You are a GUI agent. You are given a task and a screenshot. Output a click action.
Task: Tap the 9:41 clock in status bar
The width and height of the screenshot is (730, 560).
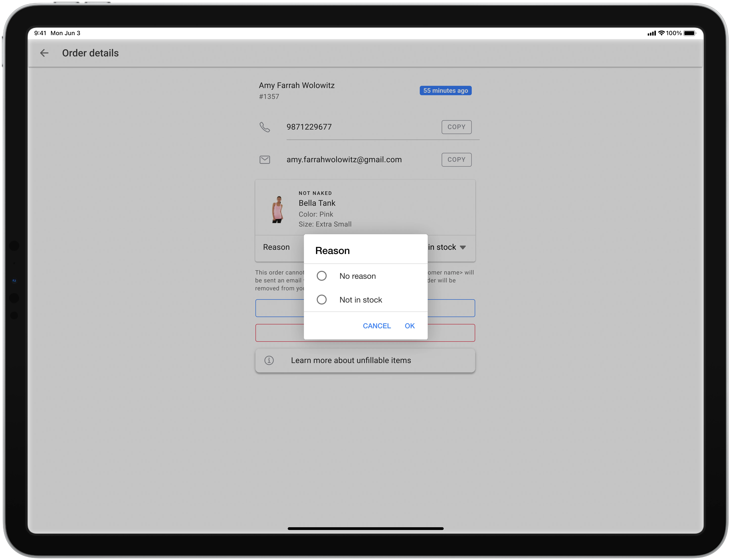[x=40, y=33]
